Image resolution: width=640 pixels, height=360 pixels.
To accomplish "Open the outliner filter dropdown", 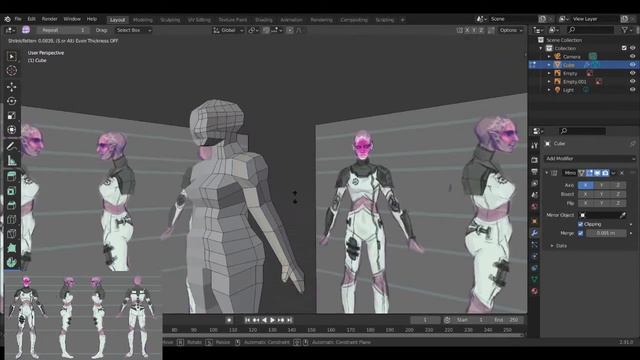I will pyautogui.click(x=627, y=30).
